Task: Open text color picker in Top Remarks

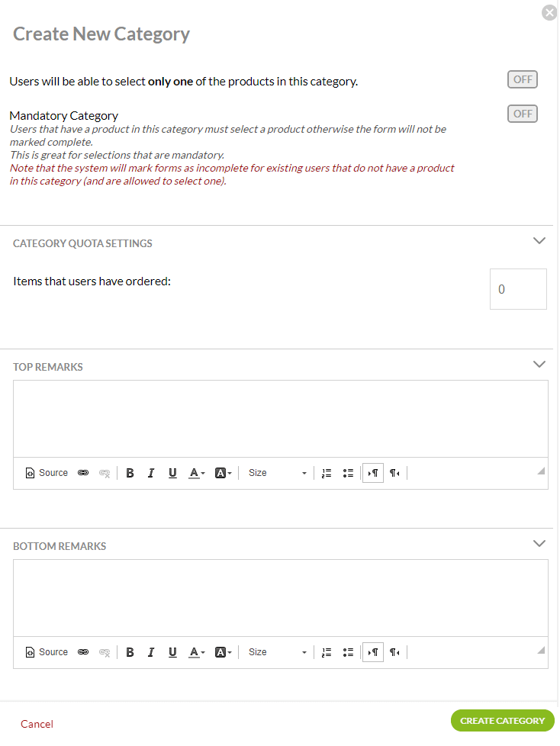Action: 197,473
